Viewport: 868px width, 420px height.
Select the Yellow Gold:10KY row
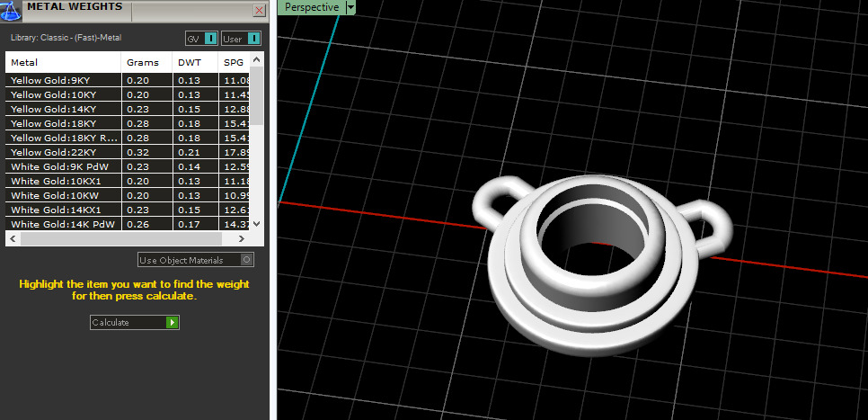(128, 94)
